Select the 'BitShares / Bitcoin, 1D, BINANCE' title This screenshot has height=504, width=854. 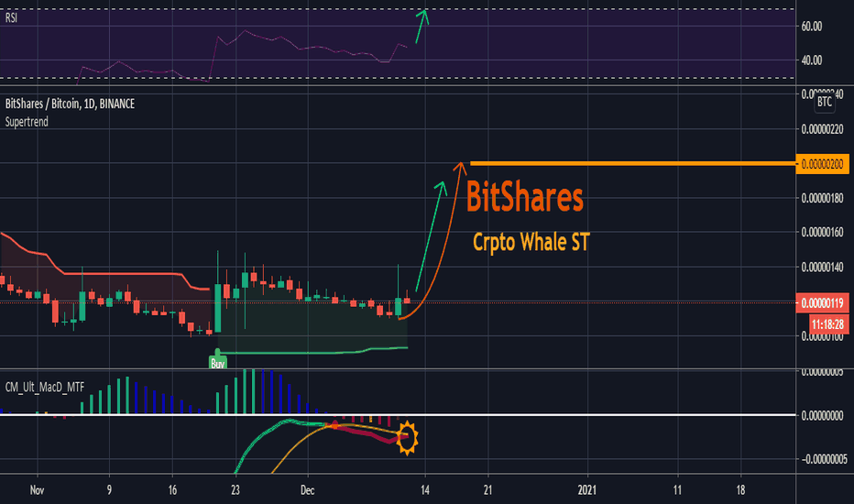70,104
